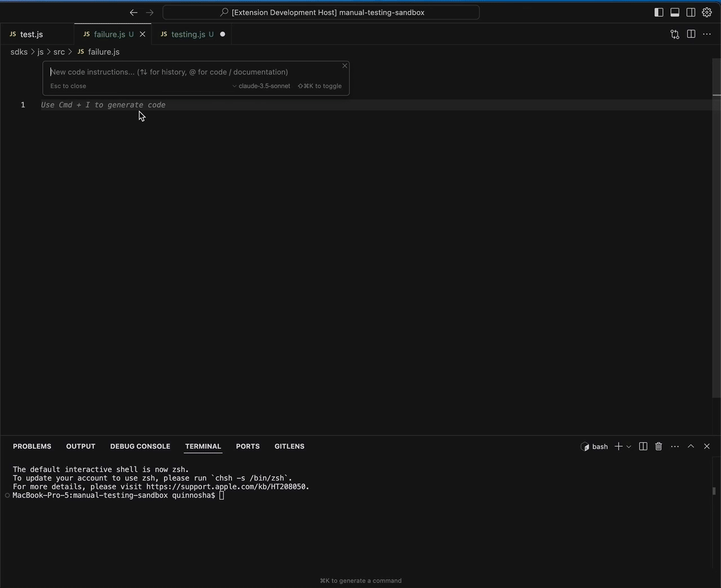This screenshot has width=721, height=588.
Task: Open the claude-3.5-sonnet model dropdown
Action: tap(261, 86)
